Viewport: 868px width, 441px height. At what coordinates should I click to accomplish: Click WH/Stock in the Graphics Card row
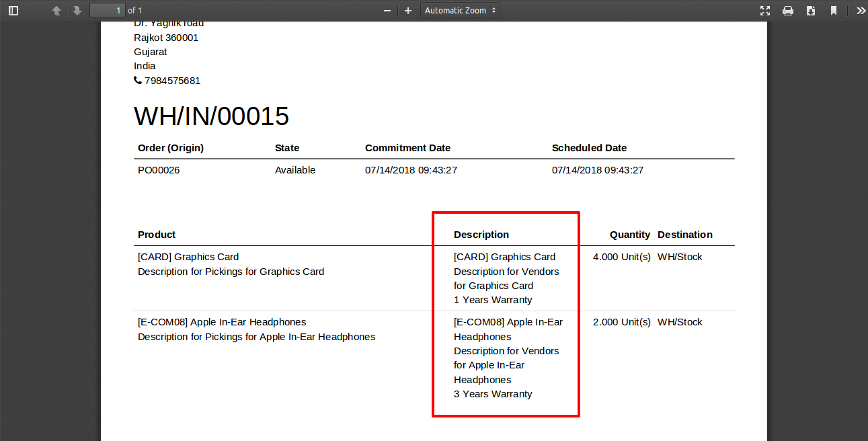click(x=680, y=257)
